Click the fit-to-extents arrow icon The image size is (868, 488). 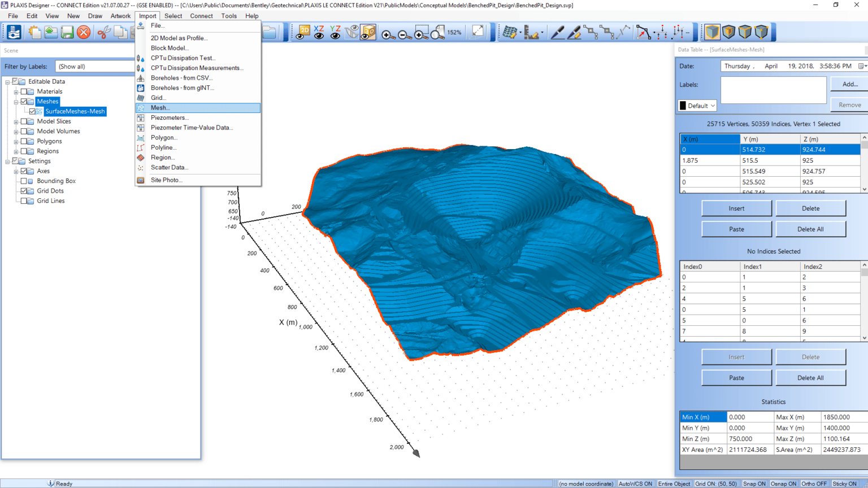pyautogui.click(x=478, y=32)
